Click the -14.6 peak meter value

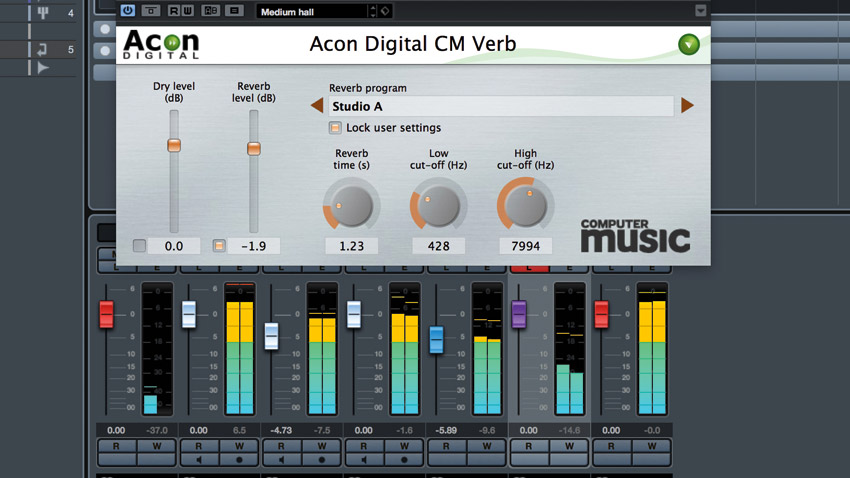point(569,430)
